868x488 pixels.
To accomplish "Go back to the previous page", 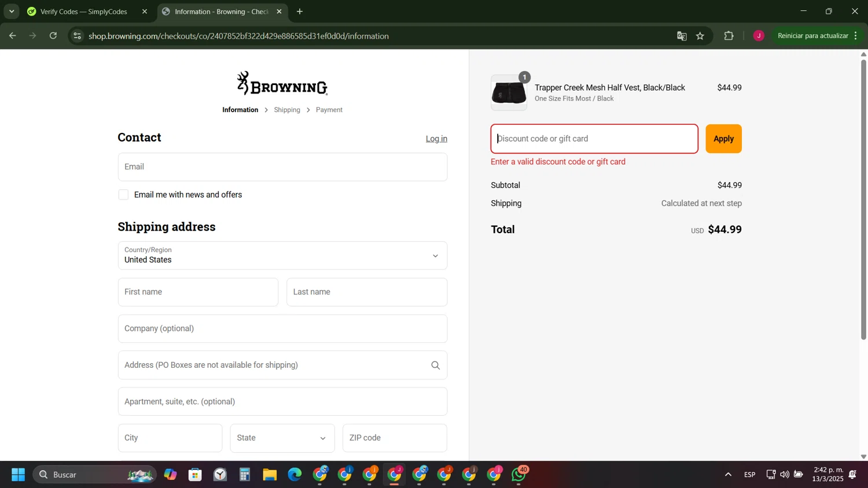I will click(x=12, y=36).
